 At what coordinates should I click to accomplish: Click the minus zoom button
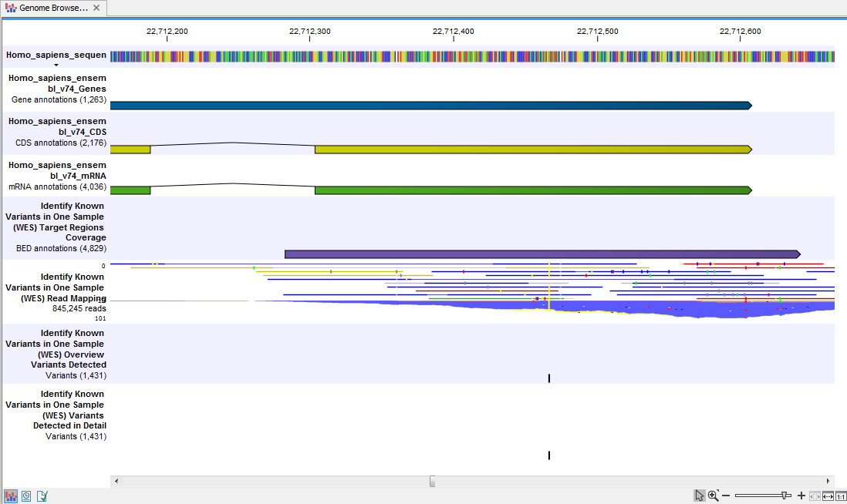(726, 496)
